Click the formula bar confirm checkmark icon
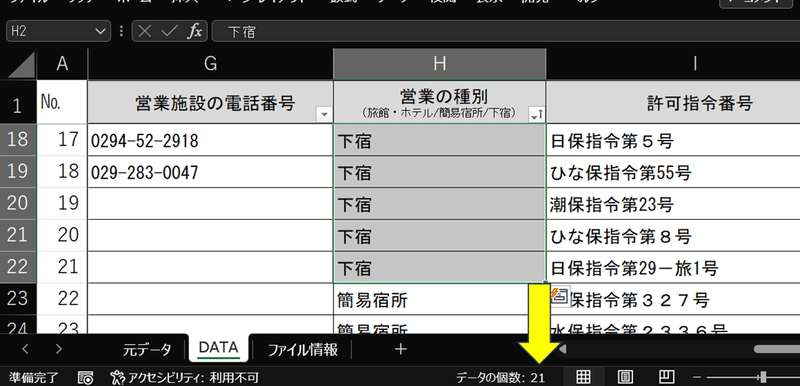This screenshot has height=386, width=800. point(169,32)
